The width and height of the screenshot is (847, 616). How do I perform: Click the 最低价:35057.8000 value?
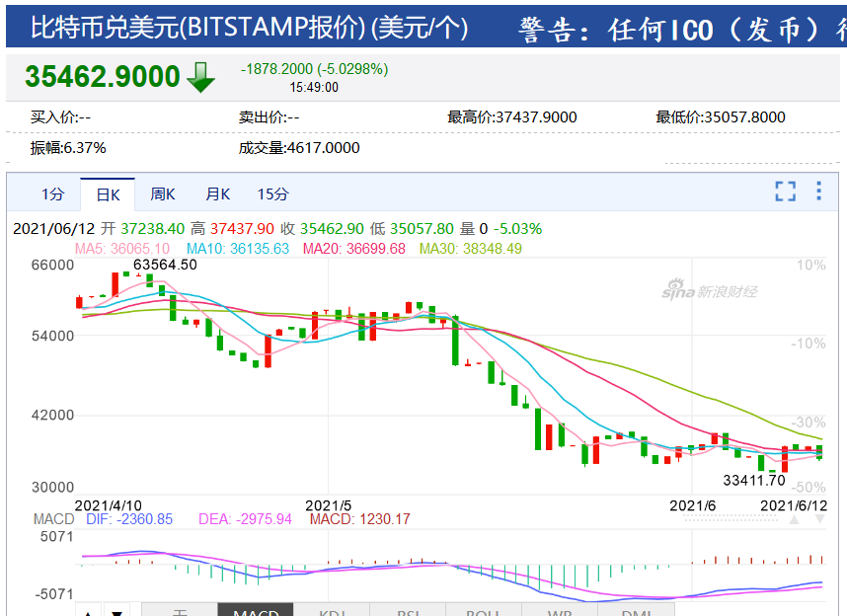pos(721,116)
